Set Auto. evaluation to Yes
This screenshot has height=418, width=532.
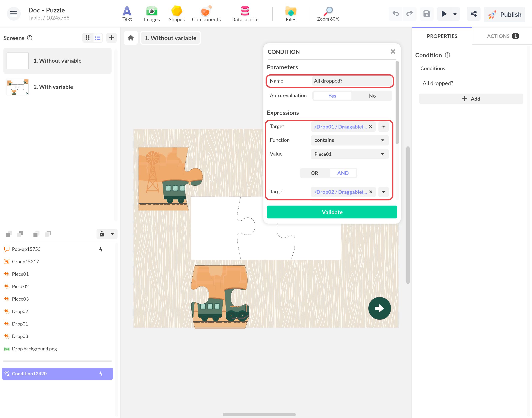[x=332, y=96]
